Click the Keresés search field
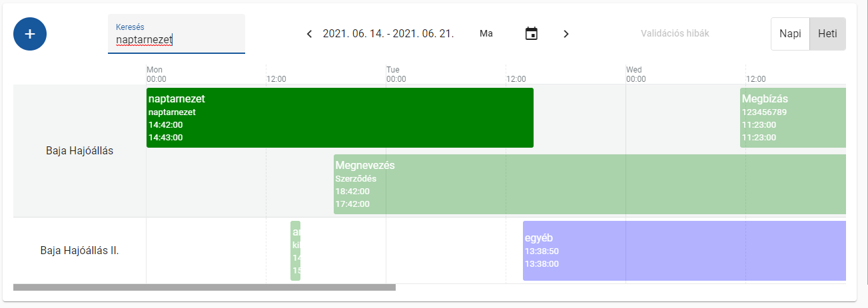This screenshot has height=308, width=868. point(176,41)
